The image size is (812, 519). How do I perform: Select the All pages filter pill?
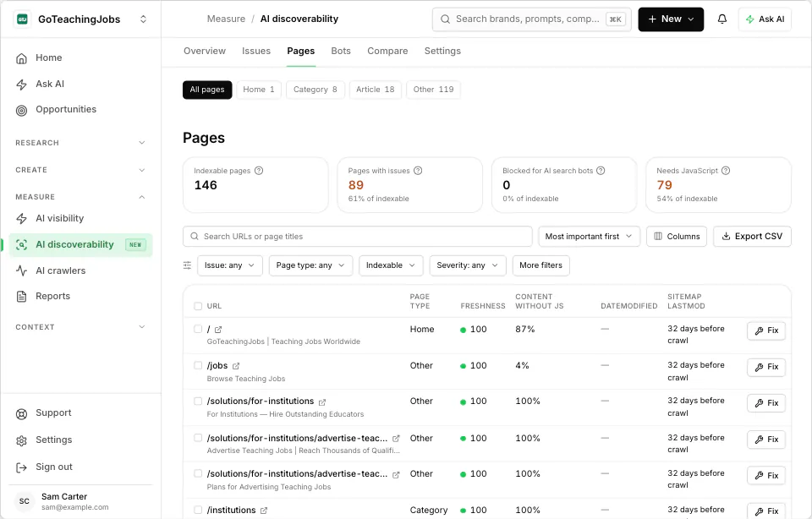[207, 90]
